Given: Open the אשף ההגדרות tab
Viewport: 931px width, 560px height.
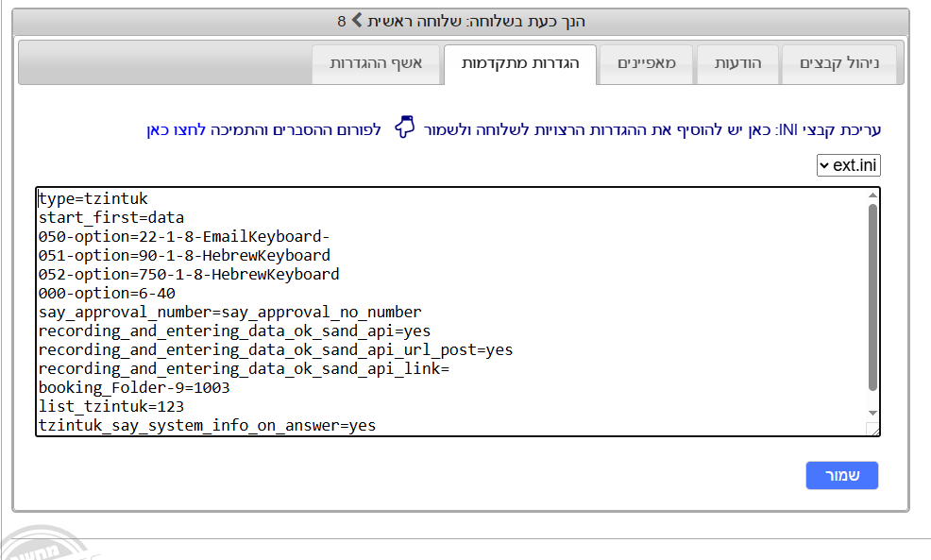Looking at the screenshot, I should 377,63.
